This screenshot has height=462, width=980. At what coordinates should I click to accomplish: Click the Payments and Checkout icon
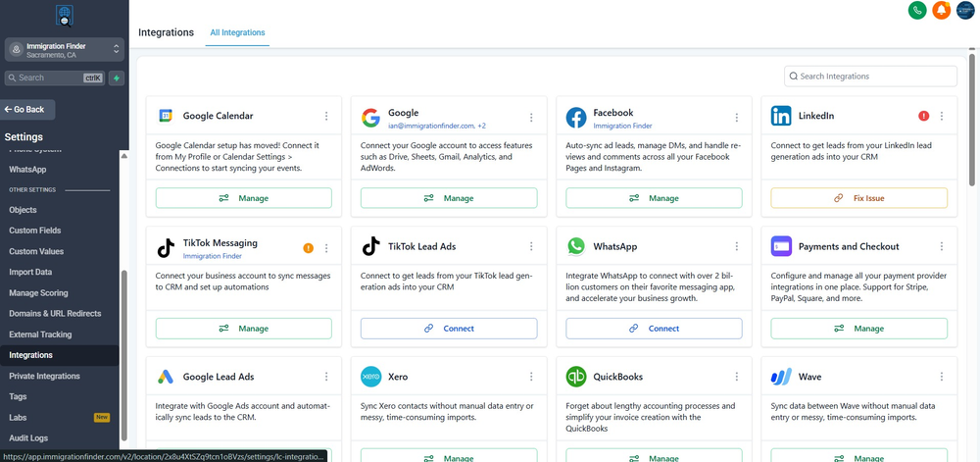point(781,246)
